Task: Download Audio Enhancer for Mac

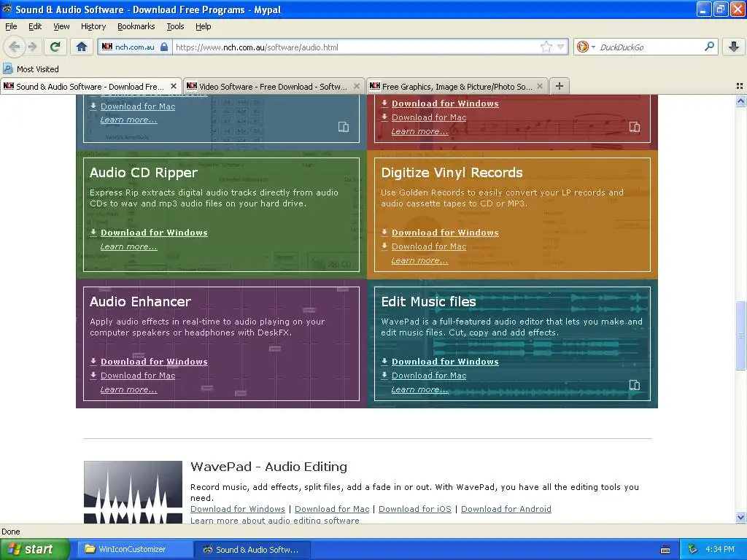Action: pos(138,376)
